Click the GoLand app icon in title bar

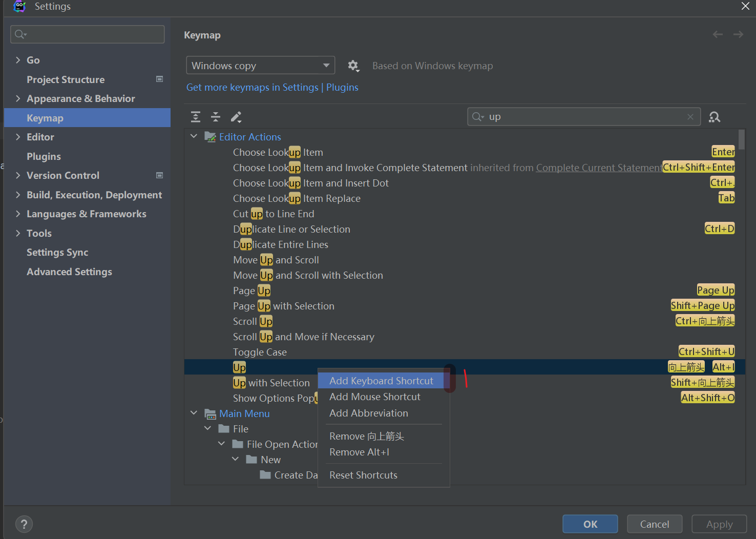20,7
